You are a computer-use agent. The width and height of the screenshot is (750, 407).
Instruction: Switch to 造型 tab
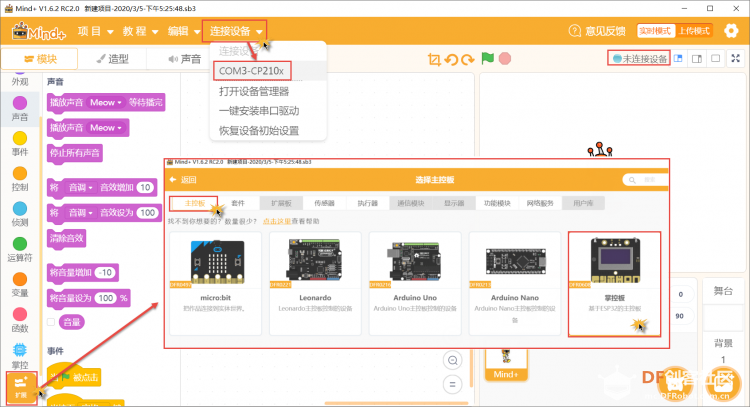[x=112, y=59]
